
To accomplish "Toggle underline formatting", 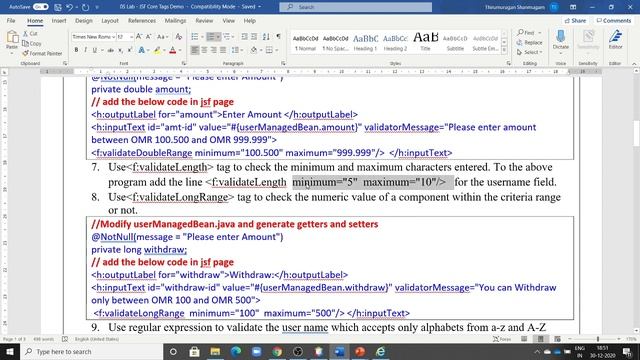I will coord(94,50).
